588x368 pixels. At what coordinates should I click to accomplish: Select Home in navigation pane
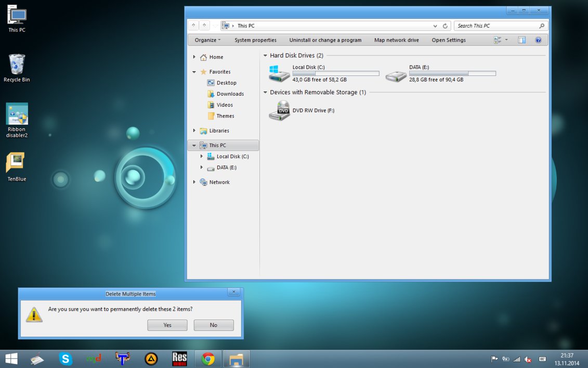pyautogui.click(x=212, y=57)
